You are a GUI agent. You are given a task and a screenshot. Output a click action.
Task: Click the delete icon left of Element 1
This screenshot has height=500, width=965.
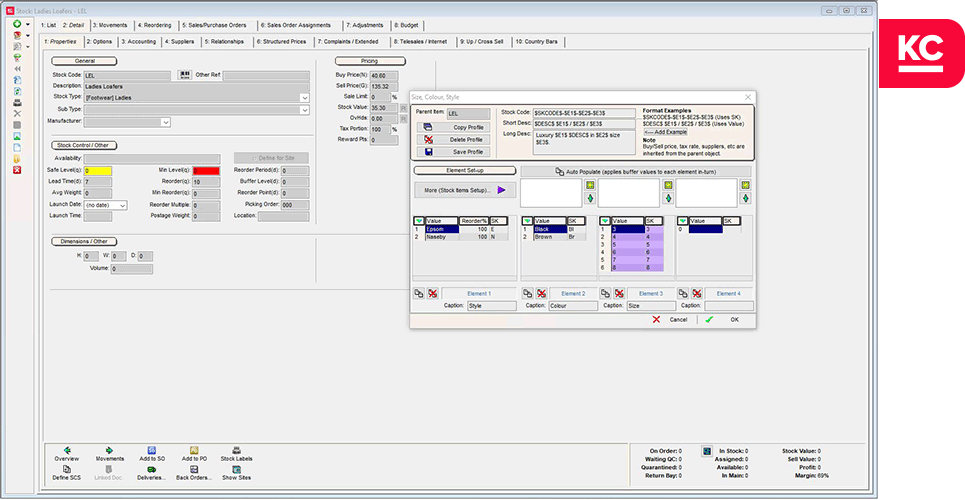(x=433, y=294)
